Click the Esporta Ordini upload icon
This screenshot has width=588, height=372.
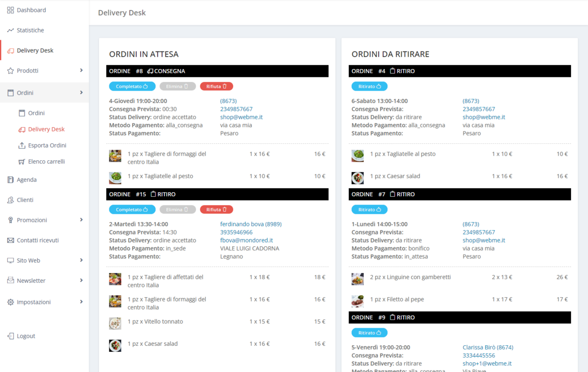(22, 145)
